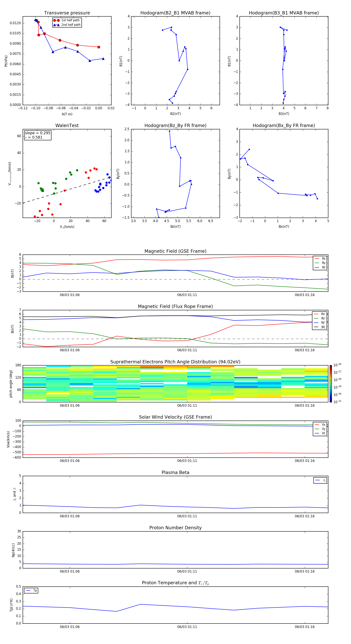
Task: Click the 'Pt(nPa)' y-axis label
Action: point(6,61)
